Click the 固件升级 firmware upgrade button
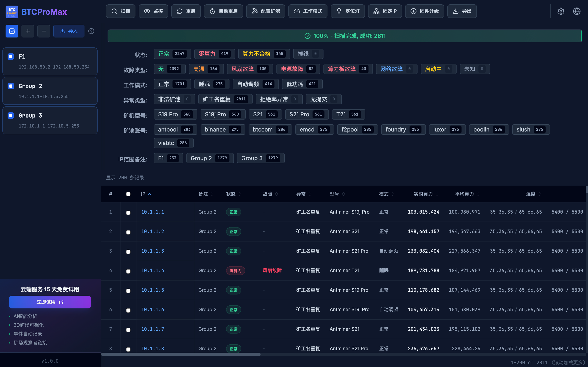The image size is (588, 367). (424, 11)
